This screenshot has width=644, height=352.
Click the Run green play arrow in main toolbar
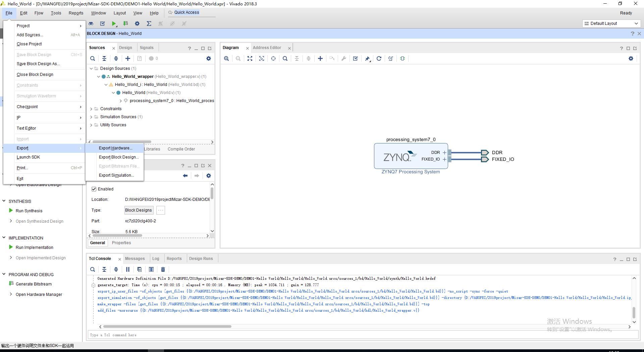[114, 24]
